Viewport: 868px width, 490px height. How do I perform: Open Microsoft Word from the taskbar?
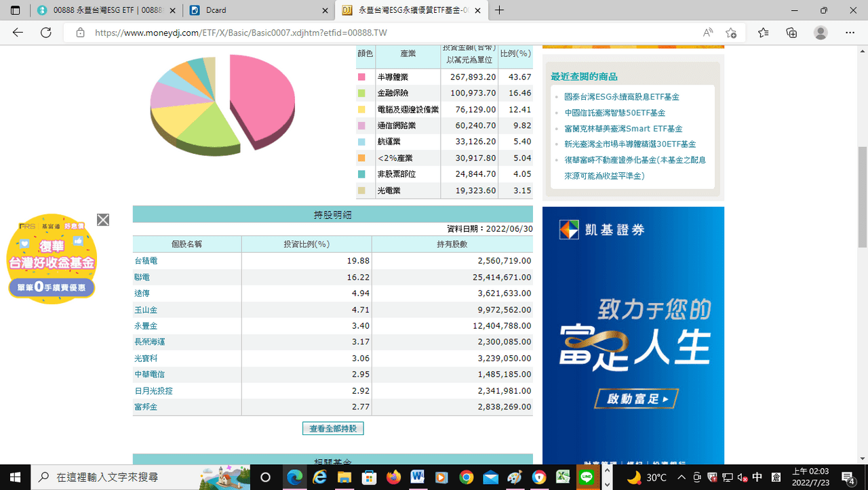(x=417, y=477)
